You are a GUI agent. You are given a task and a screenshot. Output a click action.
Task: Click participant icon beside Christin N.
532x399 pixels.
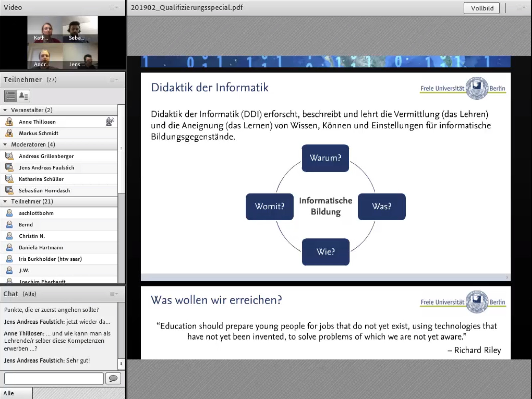[9, 236]
